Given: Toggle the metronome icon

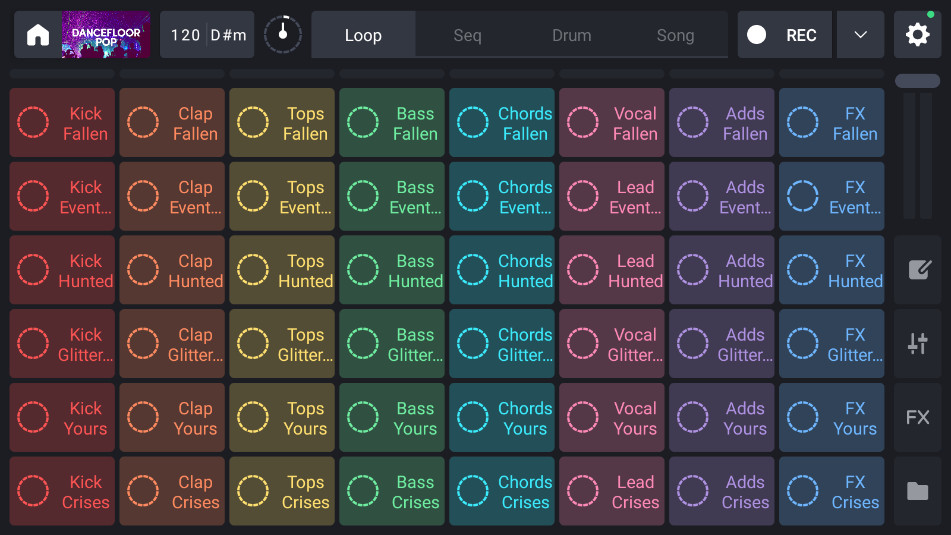Looking at the screenshot, I should point(283,35).
